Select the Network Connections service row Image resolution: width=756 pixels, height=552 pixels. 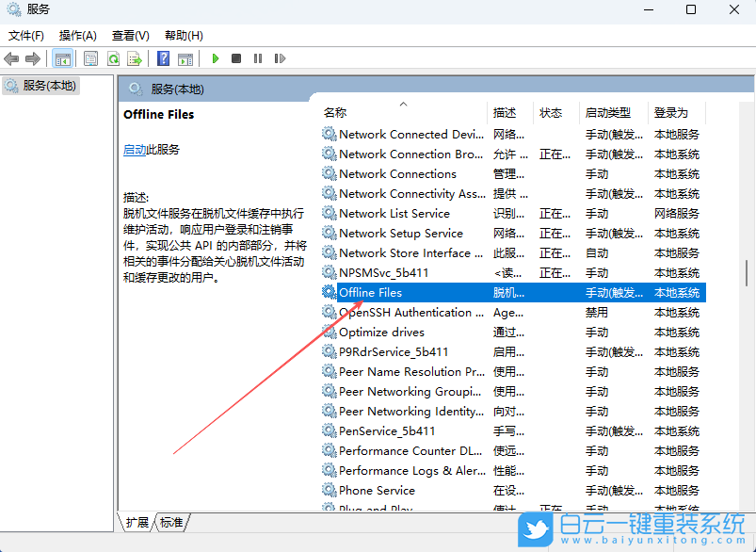point(396,173)
